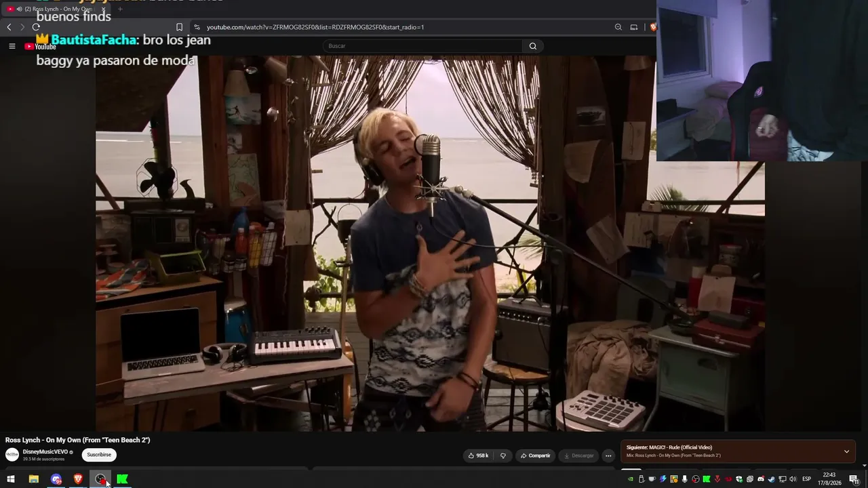Open Brave browser from the taskbar

[78, 479]
